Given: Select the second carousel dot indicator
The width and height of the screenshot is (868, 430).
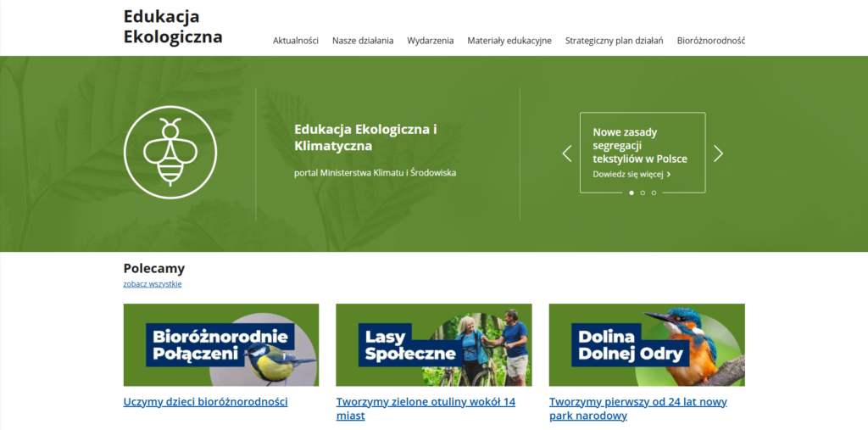Looking at the screenshot, I should (643, 193).
